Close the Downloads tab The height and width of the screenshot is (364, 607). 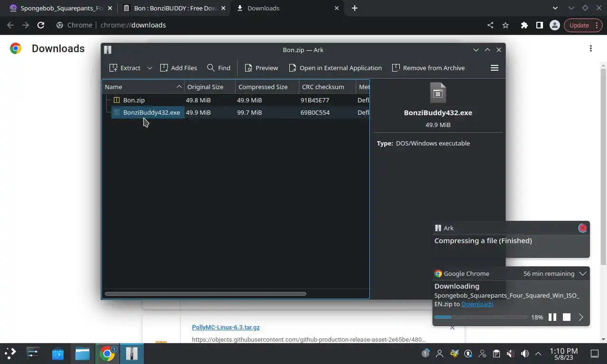(337, 8)
